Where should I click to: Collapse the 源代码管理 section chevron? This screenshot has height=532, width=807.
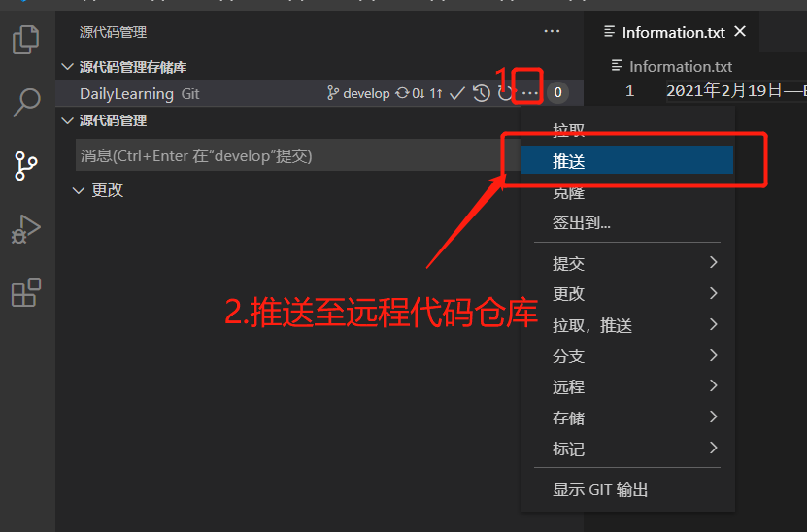(x=67, y=120)
